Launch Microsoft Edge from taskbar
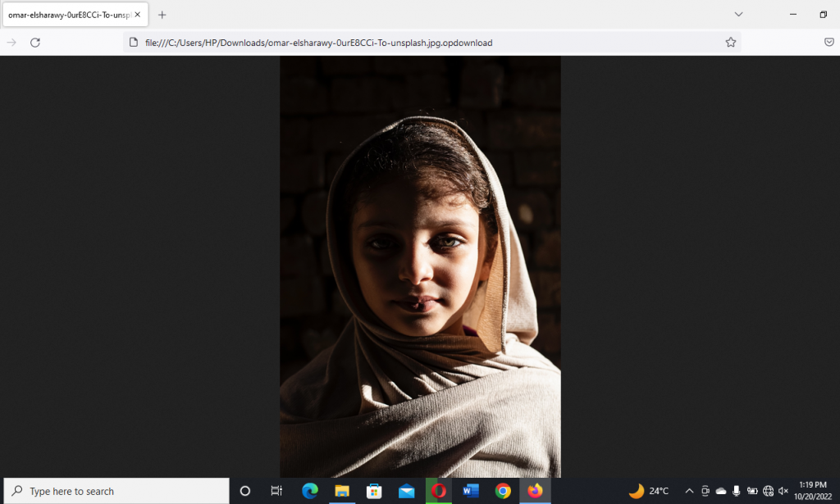840x504 pixels. 309,491
